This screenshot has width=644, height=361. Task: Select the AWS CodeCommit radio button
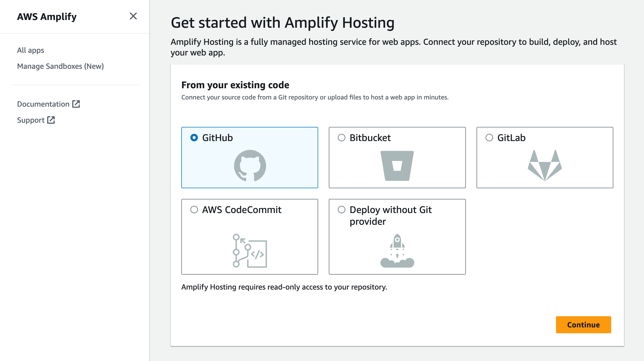click(x=194, y=210)
